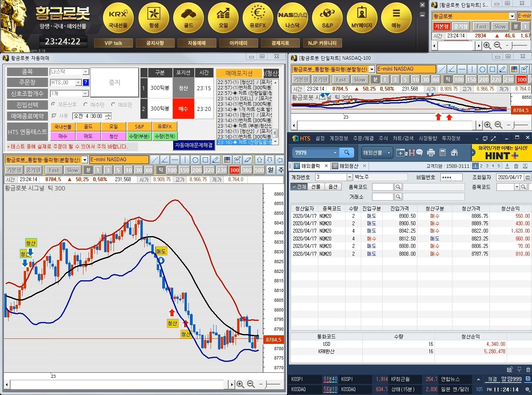Select the pencil tool in bottom-left chart toolbar

point(216,160)
